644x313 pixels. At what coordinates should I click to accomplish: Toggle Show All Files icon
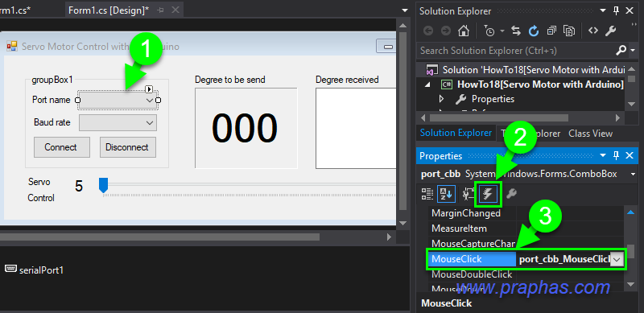coord(569,31)
